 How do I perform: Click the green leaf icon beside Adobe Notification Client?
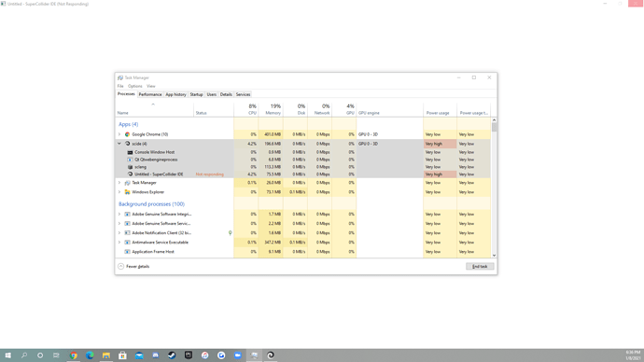point(230,233)
